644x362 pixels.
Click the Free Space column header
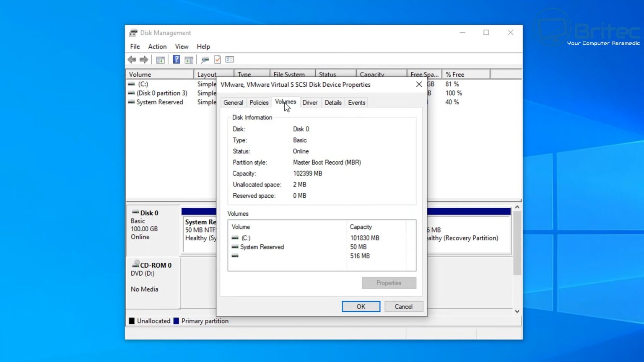(424, 75)
